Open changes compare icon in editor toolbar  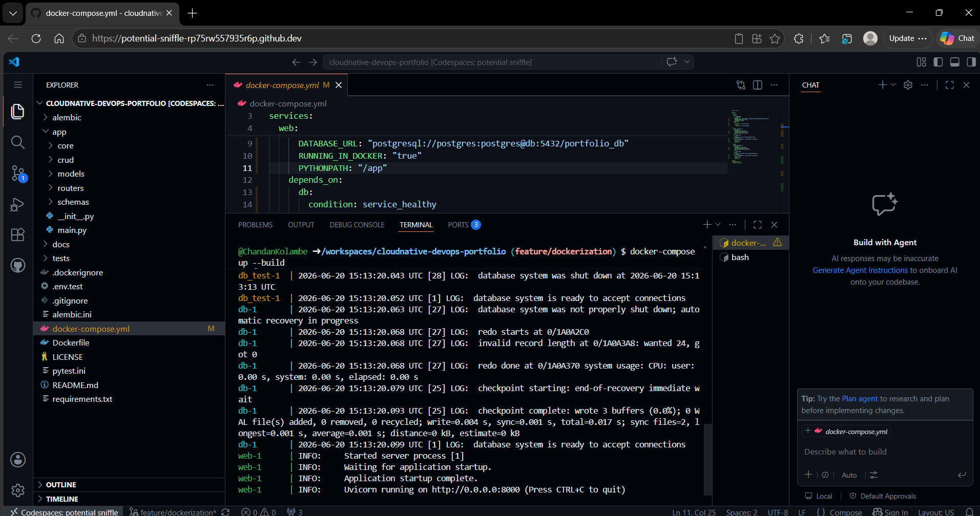point(741,85)
